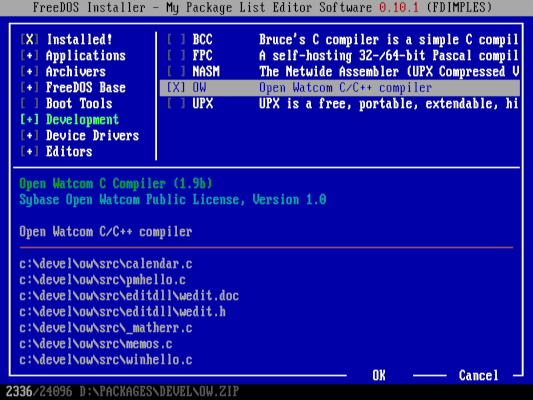The image size is (533, 400).
Task: Expand the FreeDOS Base plus marker
Action: click(30, 88)
